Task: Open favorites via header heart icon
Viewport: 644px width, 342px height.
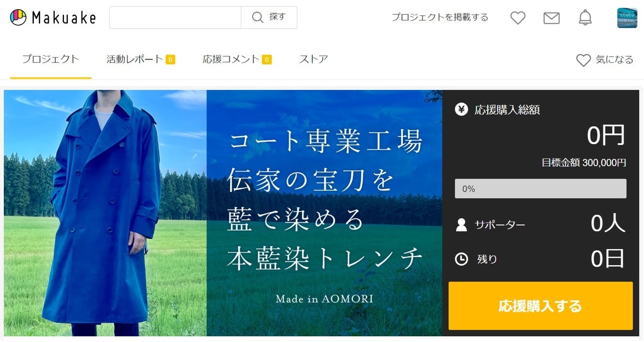Action: pyautogui.click(x=518, y=18)
